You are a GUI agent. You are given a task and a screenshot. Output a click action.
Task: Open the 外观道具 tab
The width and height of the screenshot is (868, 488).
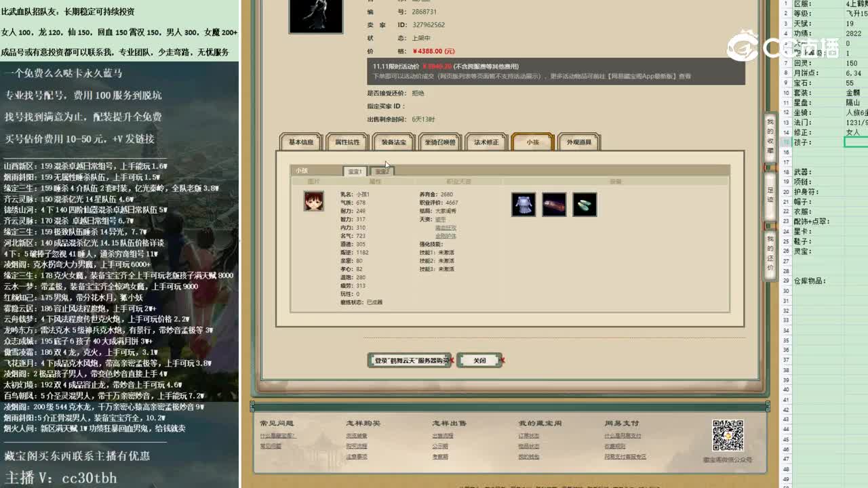pos(578,142)
